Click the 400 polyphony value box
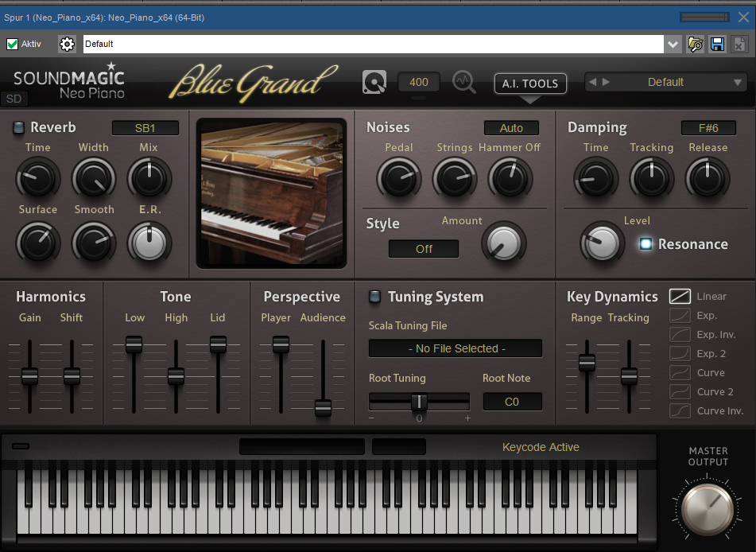The width and height of the screenshot is (756, 552). coord(418,82)
